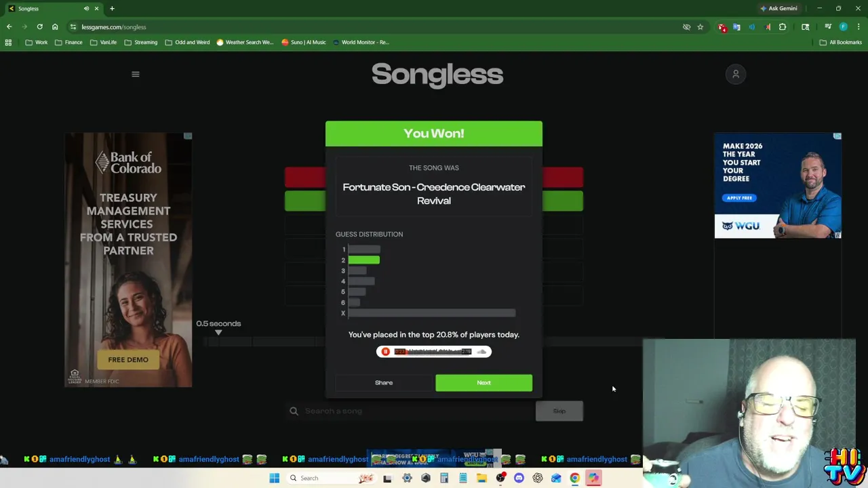Expand All Bookmarks folder
The width and height of the screenshot is (868, 488).
coord(840,42)
